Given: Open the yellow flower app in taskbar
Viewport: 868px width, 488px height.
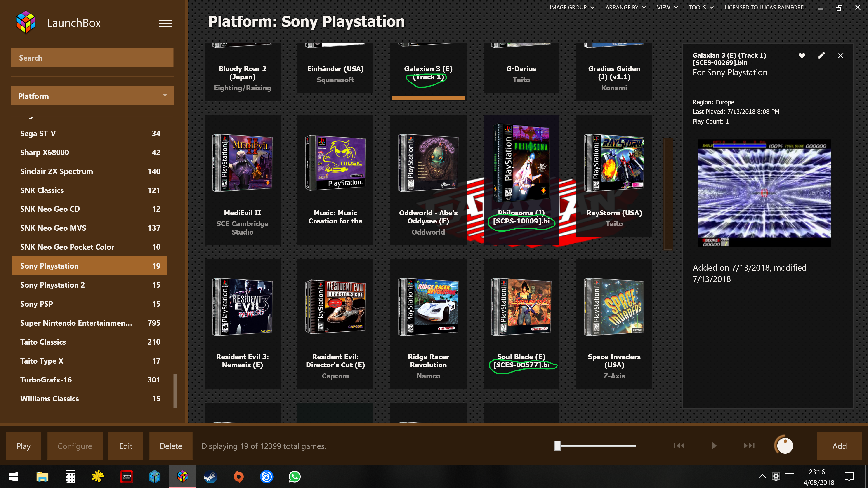Looking at the screenshot, I should pos(98,476).
